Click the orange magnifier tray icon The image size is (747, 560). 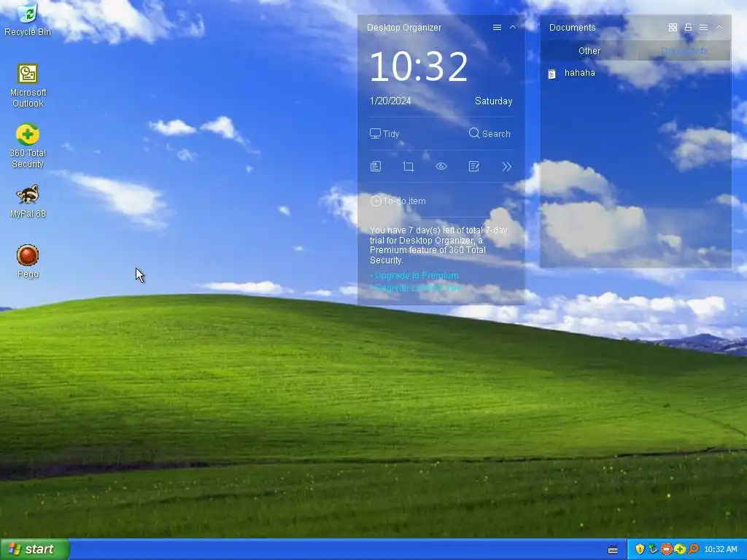[x=693, y=550]
